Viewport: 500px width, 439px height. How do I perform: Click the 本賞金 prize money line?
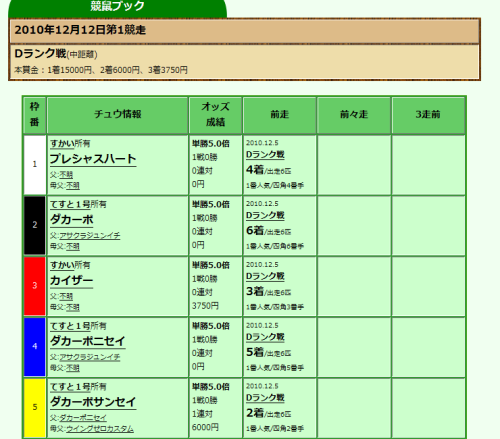[101, 70]
